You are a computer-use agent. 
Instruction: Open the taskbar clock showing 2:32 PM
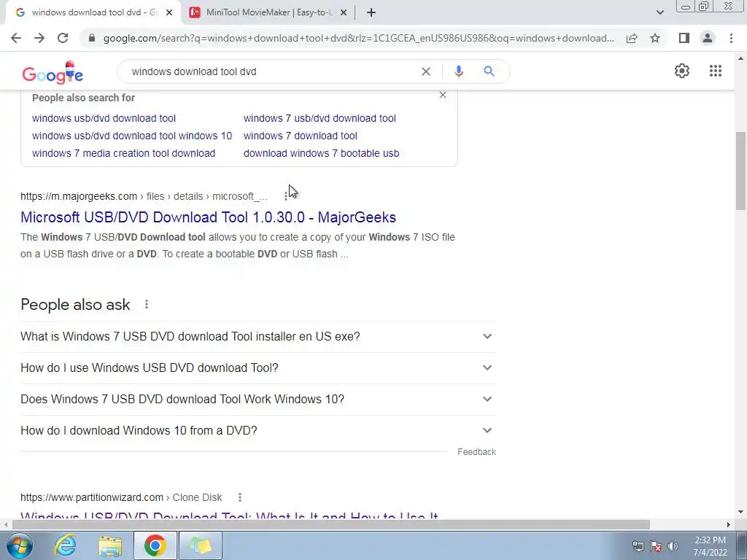[x=710, y=546]
